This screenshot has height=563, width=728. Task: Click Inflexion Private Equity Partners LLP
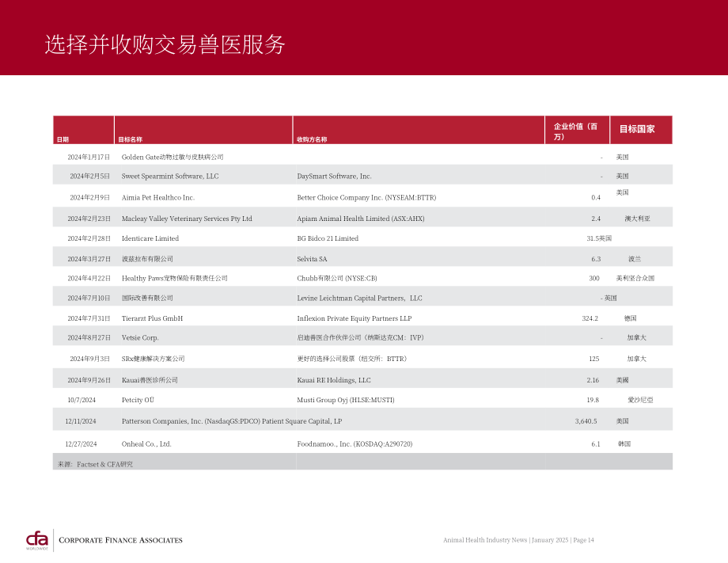(355, 318)
